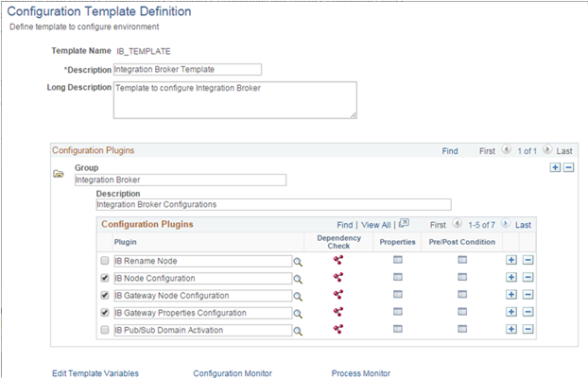
Task: Collapse the Integration Broker group folder
Action: [x=59, y=174]
